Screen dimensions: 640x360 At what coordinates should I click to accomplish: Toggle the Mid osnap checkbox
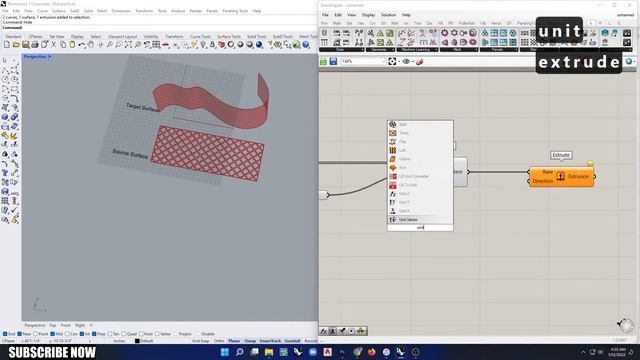[x=52, y=334]
